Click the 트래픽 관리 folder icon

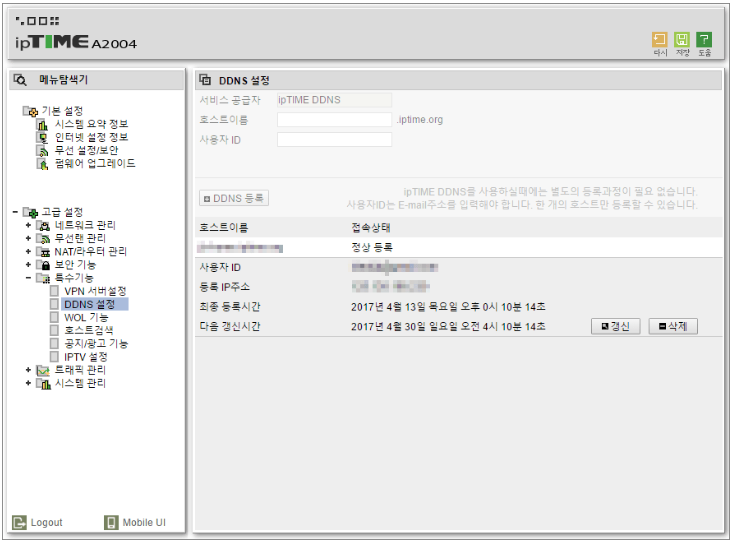[x=43, y=370]
